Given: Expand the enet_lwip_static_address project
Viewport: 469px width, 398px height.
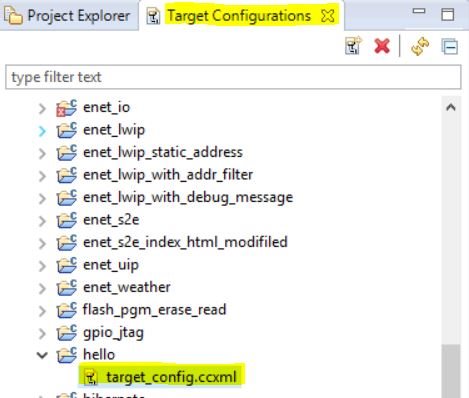Looking at the screenshot, I should 42,153.
